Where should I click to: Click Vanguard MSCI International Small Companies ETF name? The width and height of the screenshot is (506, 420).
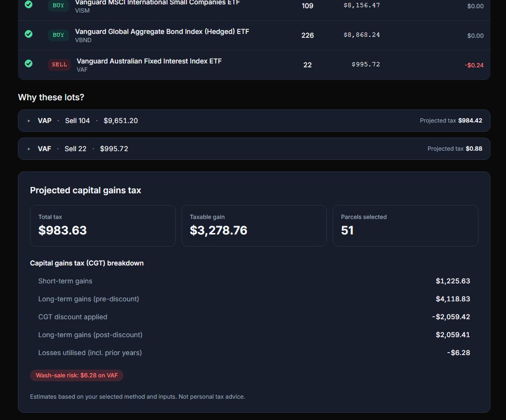157,2
